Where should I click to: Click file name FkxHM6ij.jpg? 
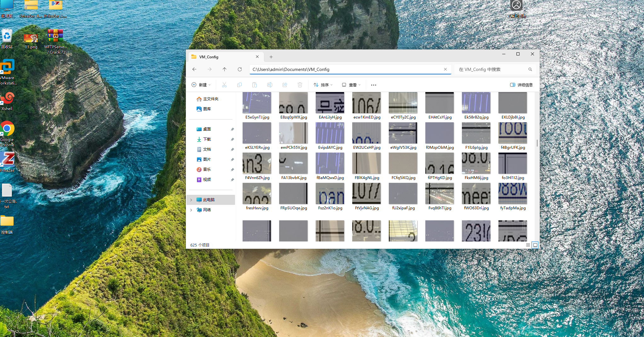click(x=476, y=178)
